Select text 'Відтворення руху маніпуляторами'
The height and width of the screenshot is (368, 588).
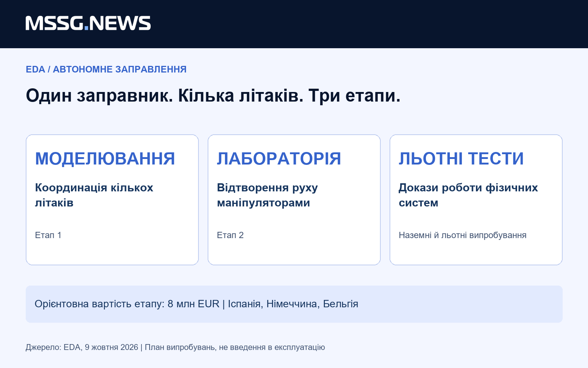click(x=268, y=195)
